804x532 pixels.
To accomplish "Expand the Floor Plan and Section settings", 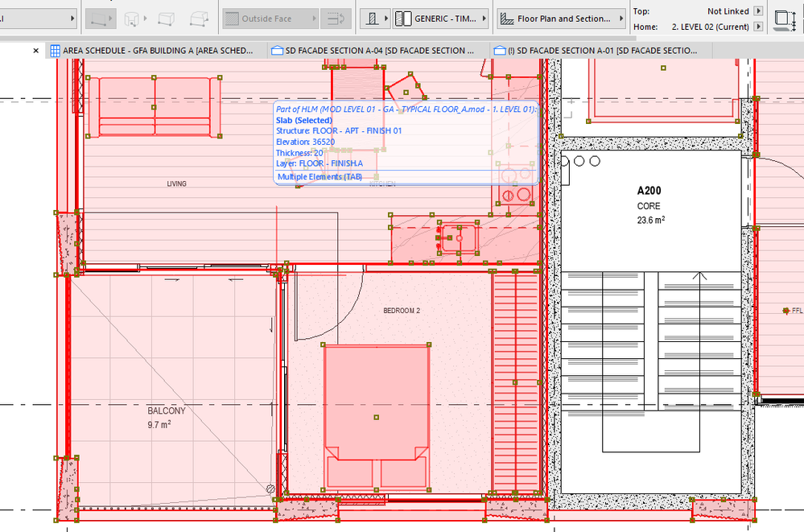I will (560, 18).
